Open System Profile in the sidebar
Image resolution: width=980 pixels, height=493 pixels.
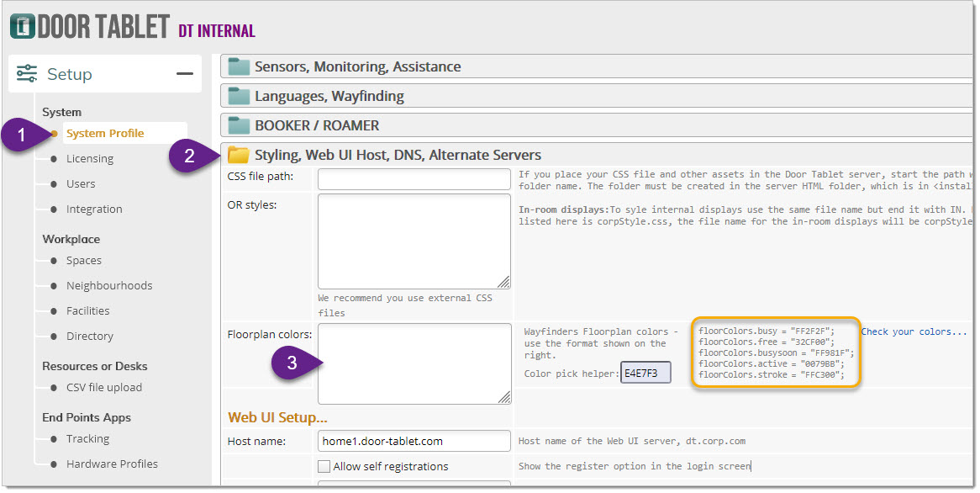105,133
